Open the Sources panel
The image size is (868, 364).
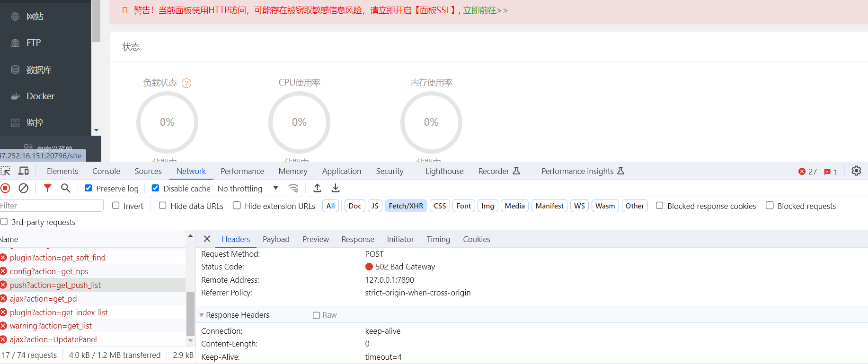(x=148, y=171)
